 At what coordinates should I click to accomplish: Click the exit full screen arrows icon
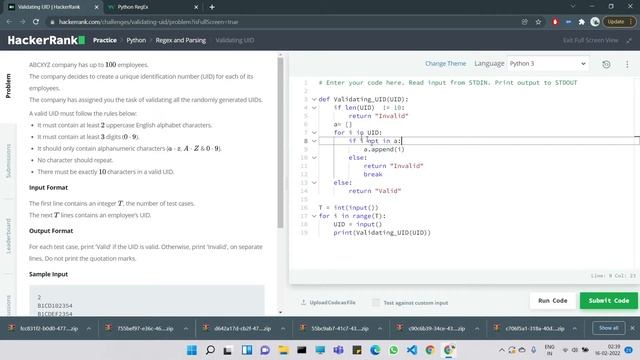point(629,40)
